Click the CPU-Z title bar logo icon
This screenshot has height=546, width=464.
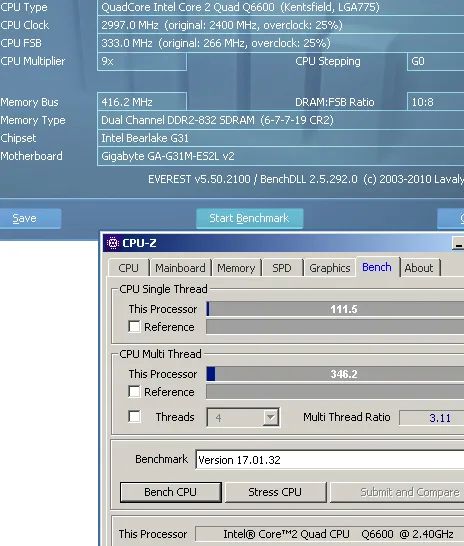(113, 243)
